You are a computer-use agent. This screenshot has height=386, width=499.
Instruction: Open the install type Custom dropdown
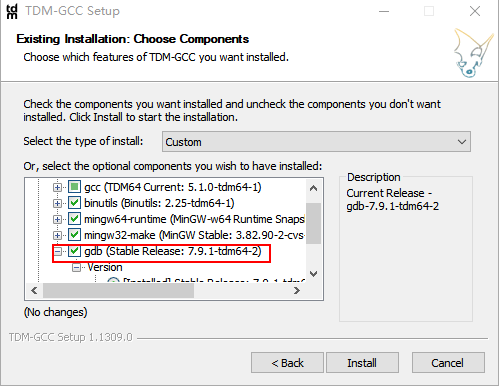(316, 142)
